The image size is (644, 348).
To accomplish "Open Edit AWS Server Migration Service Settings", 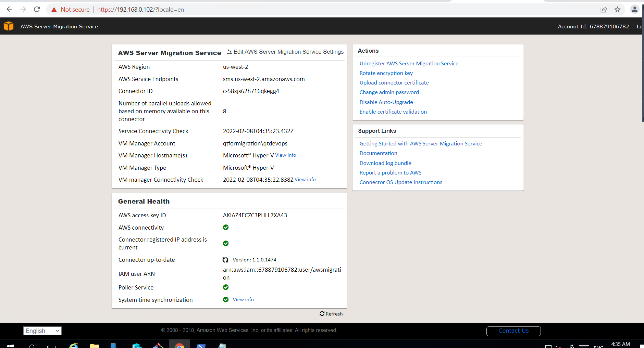I will pos(285,52).
